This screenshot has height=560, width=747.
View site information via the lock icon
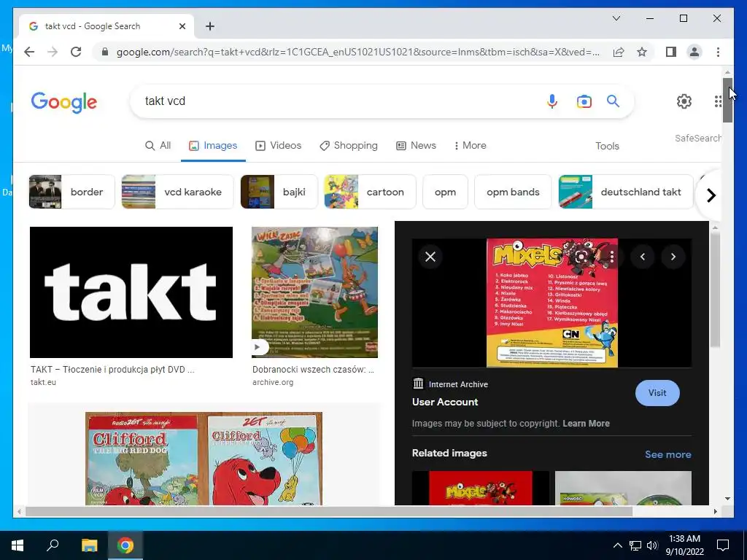click(105, 52)
